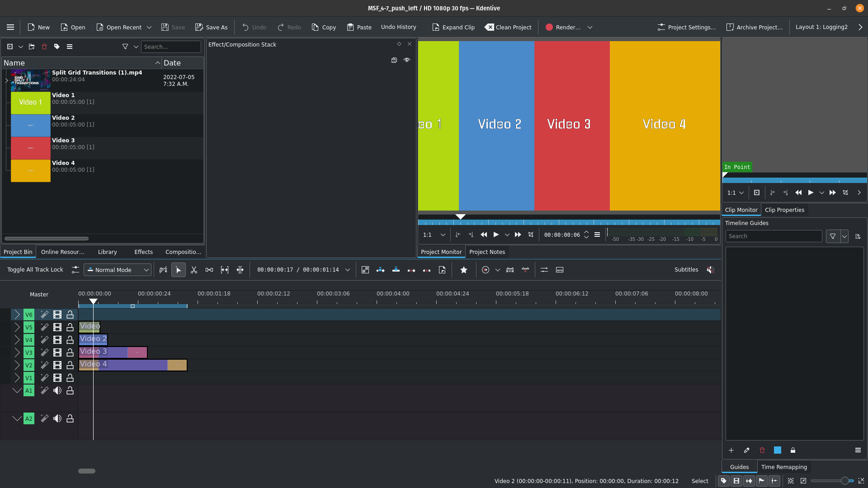Overwrite clip zone in timeline icon
The image size is (868, 488).
coord(396,270)
